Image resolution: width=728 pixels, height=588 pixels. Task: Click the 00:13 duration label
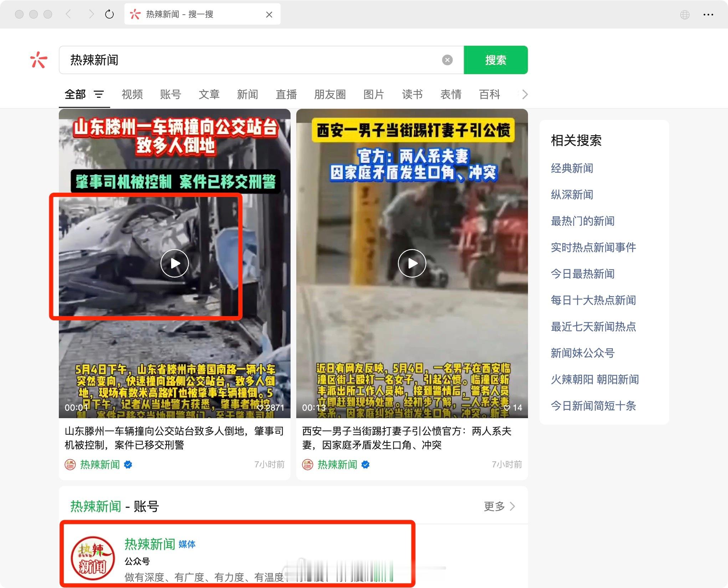click(x=314, y=407)
